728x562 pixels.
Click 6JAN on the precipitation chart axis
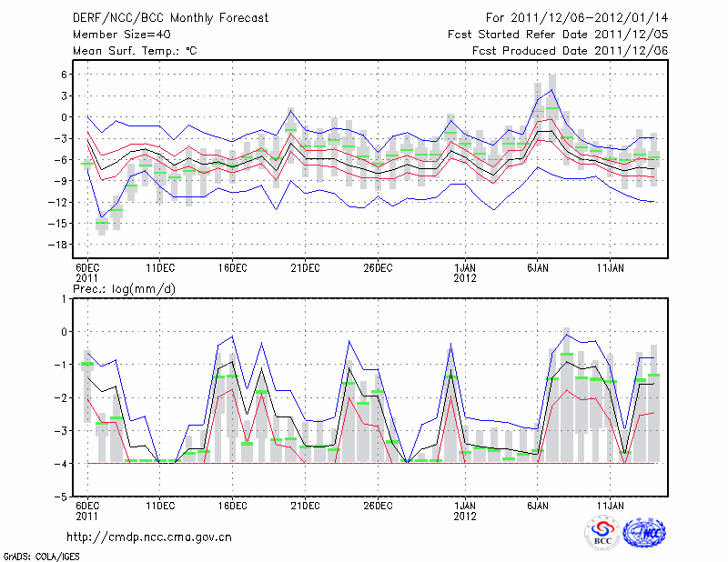537,504
